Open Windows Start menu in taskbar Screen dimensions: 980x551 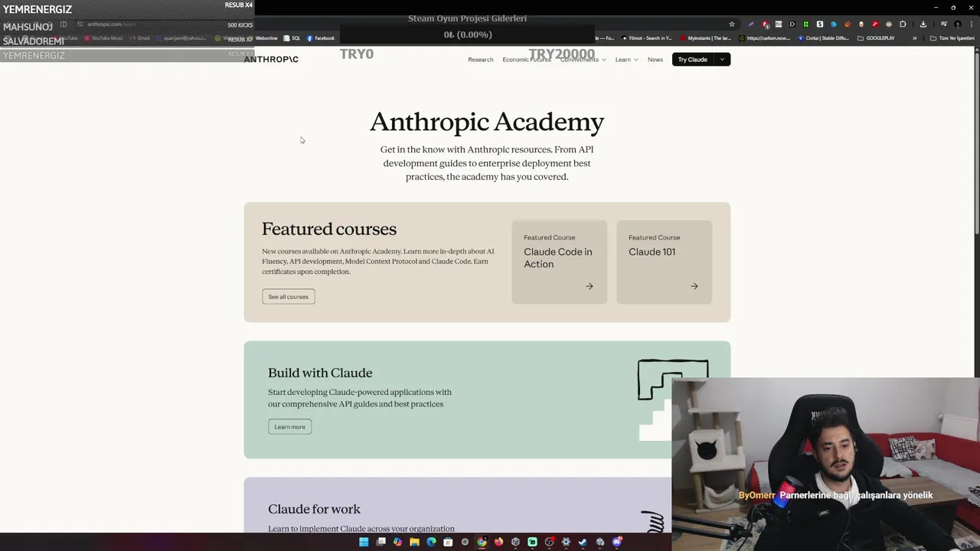(364, 542)
